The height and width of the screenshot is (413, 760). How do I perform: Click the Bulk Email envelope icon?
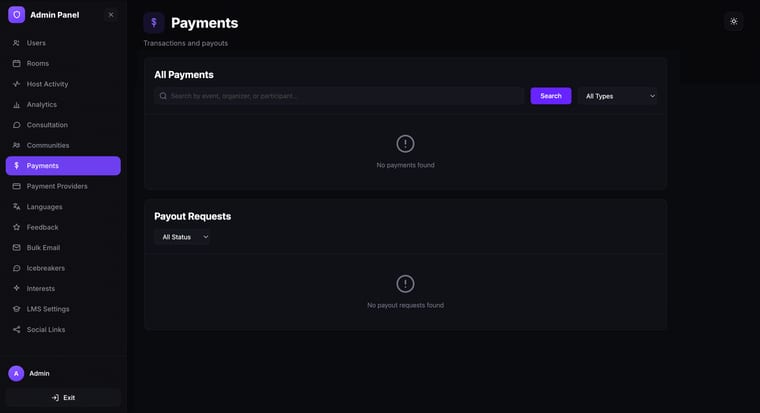coord(16,248)
